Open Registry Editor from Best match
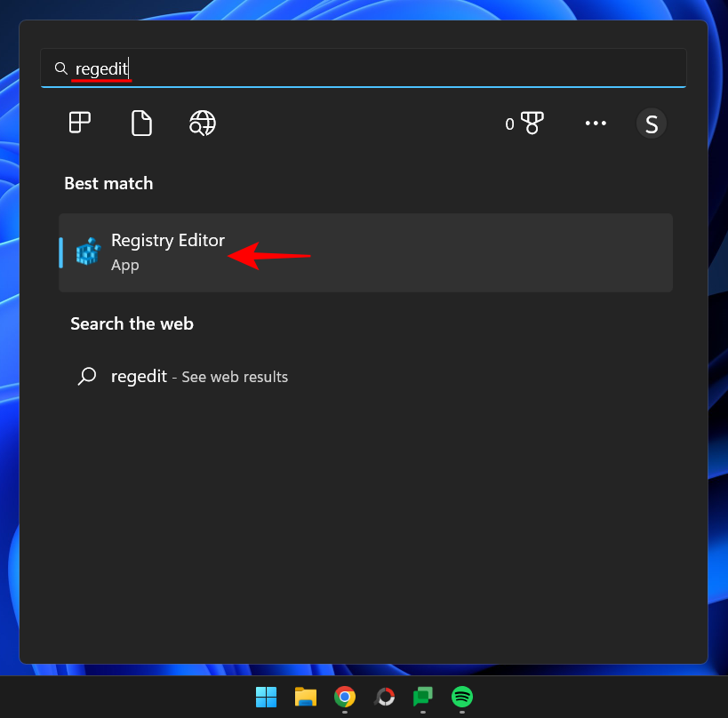Image resolution: width=728 pixels, height=718 pixels. [168, 240]
